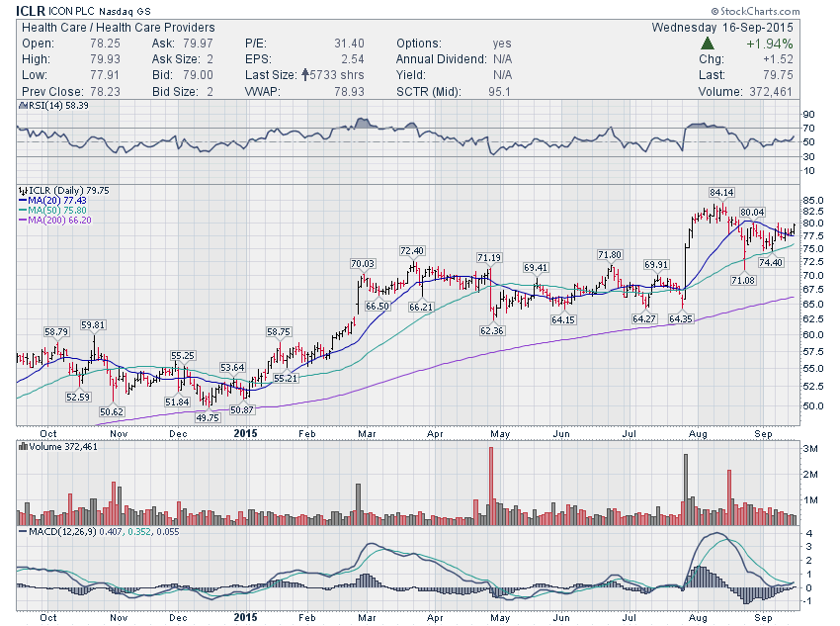This screenshot has width=840, height=626.
Task: Click the 71.08 price low annotation
Action: tap(743, 280)
